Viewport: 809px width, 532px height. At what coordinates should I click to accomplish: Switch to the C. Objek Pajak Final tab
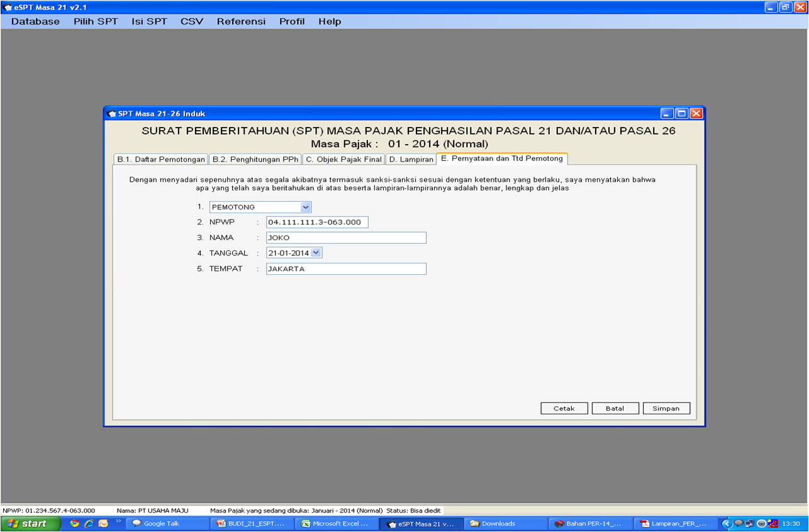[343, 159]
